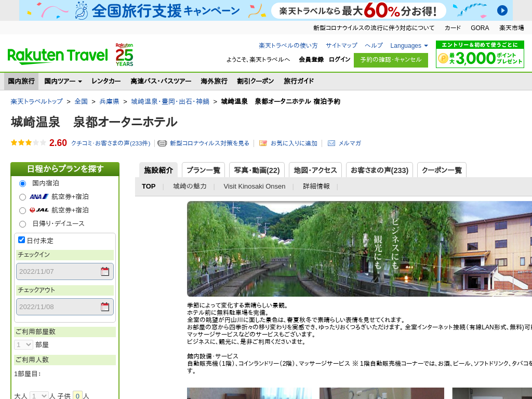Select the 日帰り・デイユース radio button
Screen dimensions: 532x399
click(x=22, y=224)
